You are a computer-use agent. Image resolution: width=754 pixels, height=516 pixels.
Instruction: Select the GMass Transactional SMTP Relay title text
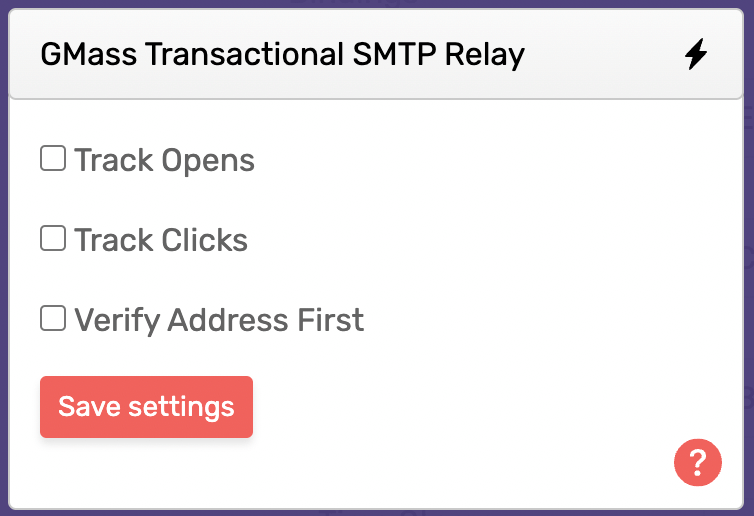coord(283,54)
